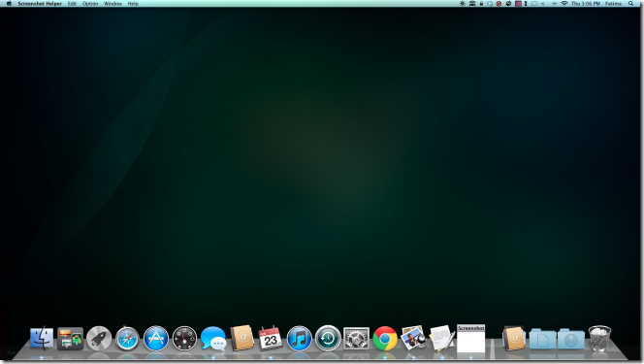Click the Screenshot Helper window thumbnail
The width and height of the screenshot is (644, 364).
[x=471, y=339]
